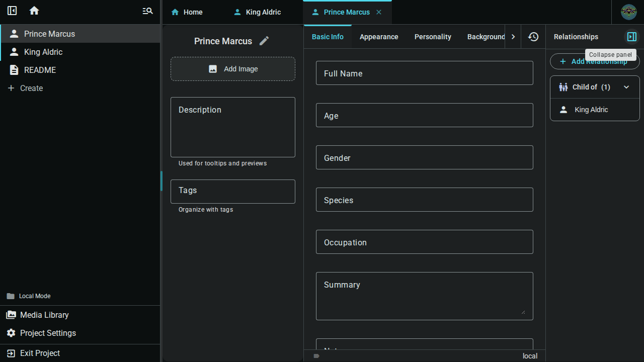Click the Full Name input field
This screenshot has height=362, width=644.
pos(424,73)
